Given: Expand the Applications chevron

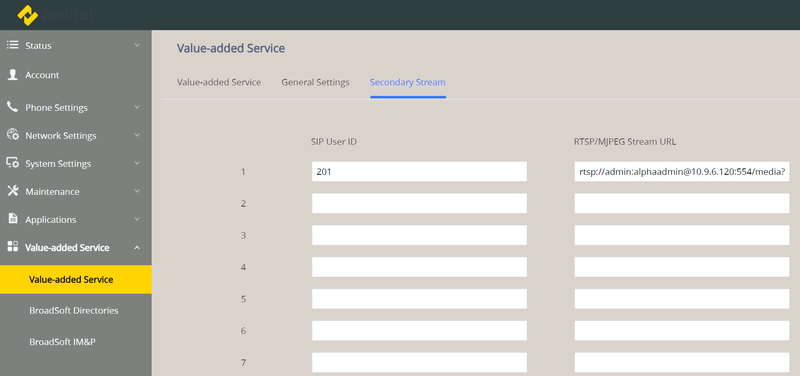Looking at the screenshot, I should click(137, 219).
